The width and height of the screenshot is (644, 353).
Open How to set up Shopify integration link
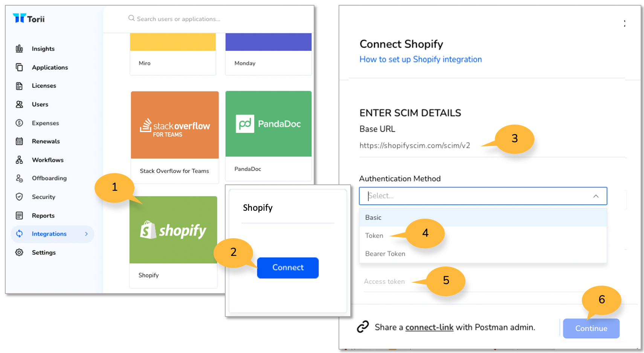tap(421, 59)
